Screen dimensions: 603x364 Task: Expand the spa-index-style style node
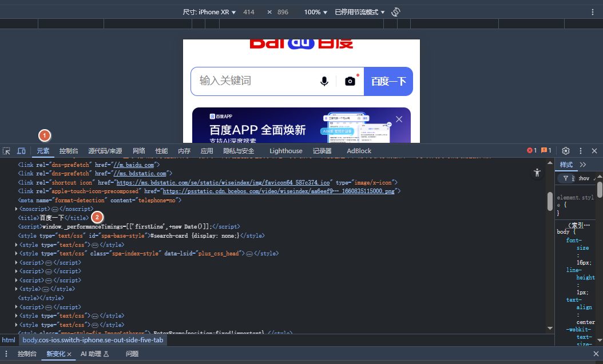[16, 253]
